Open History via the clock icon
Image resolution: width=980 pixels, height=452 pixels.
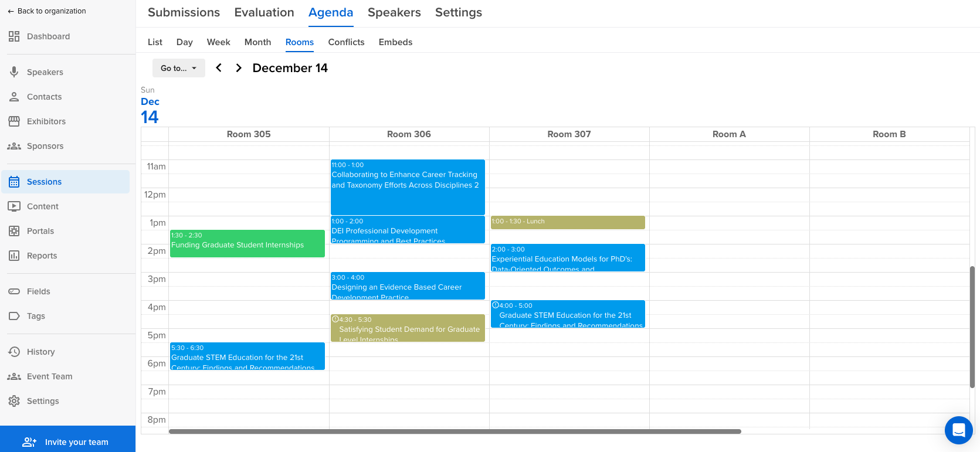coord(14,352)
